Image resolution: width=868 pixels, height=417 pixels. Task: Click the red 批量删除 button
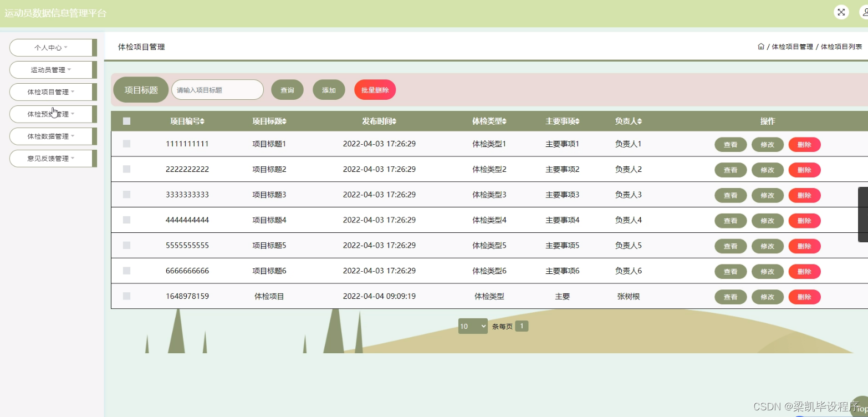click(375, 90)
